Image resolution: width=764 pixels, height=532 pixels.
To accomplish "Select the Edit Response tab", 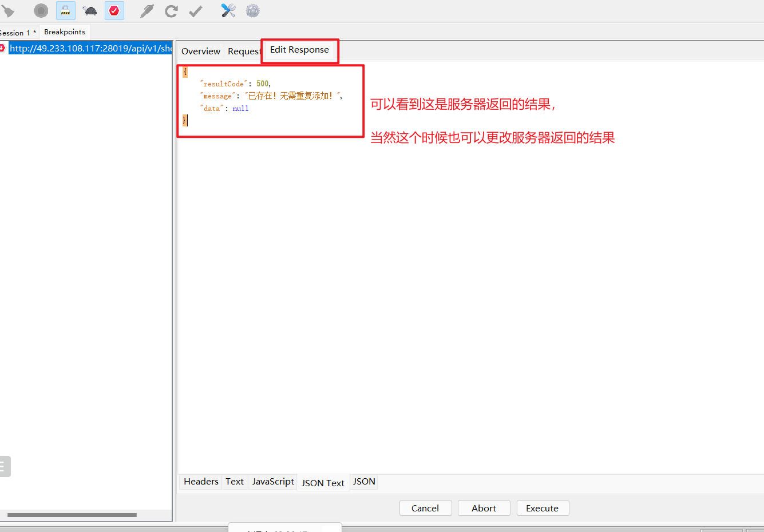I will (x=299, y=50).
